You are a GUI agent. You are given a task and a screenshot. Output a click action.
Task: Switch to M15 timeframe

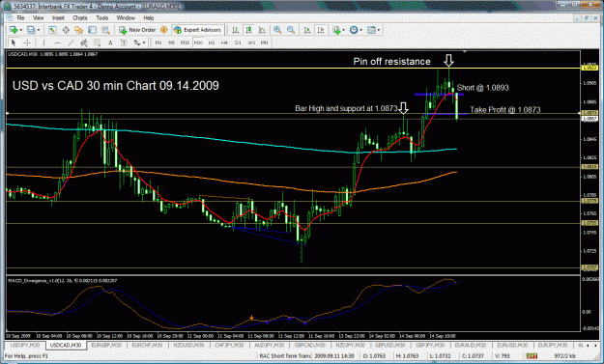(185, 42)
